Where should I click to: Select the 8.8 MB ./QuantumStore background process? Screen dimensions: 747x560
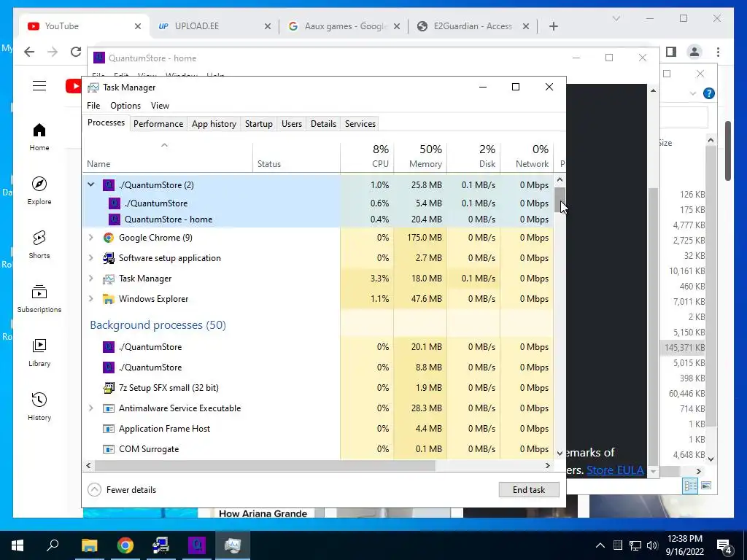coord(318,367)
